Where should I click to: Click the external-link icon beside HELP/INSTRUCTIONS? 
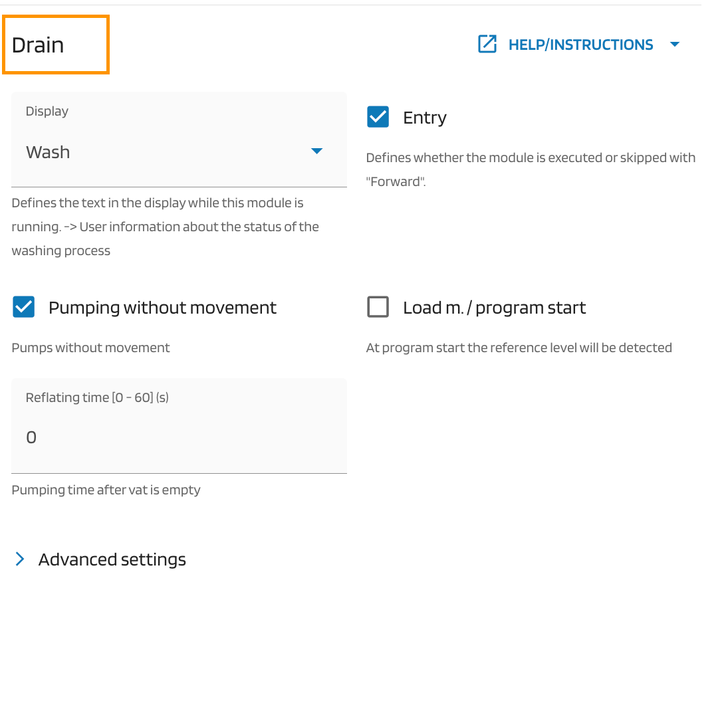pyautogui.click(x=487, y=45)
